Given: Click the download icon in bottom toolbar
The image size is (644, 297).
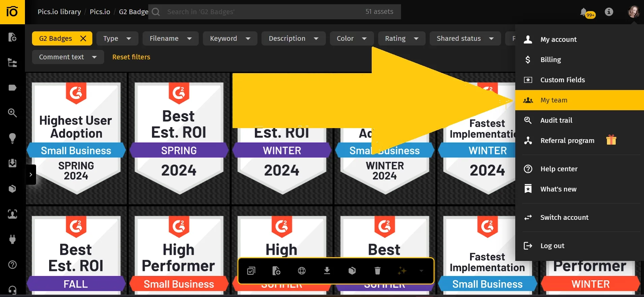Looking at the screenshot, I should pos(327,271).
